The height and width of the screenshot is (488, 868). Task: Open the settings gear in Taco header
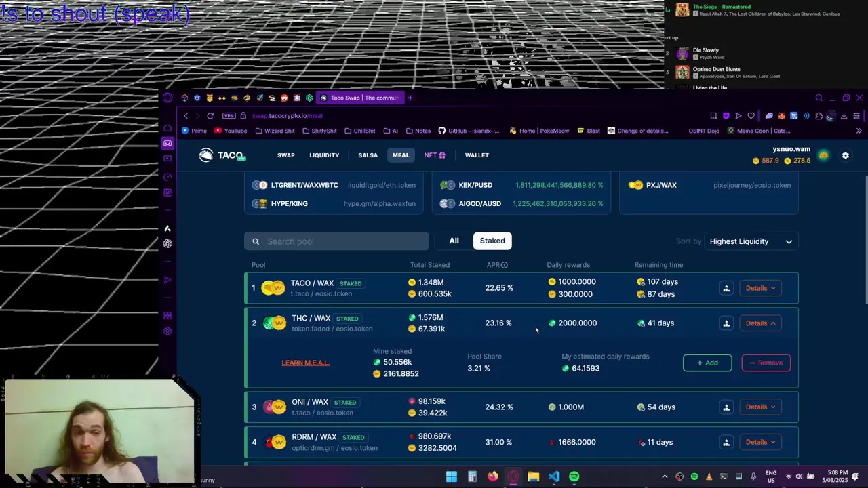click(x=846, y=155)
